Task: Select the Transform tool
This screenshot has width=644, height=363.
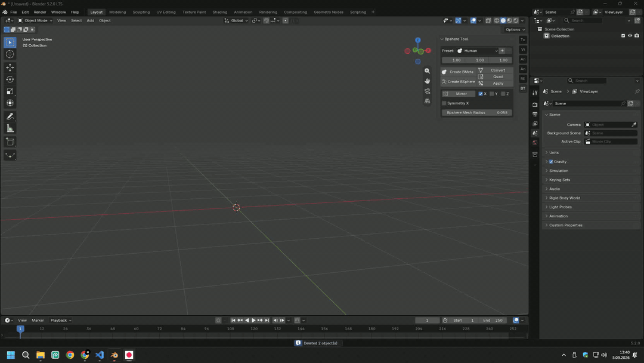Action: point(10,103)
